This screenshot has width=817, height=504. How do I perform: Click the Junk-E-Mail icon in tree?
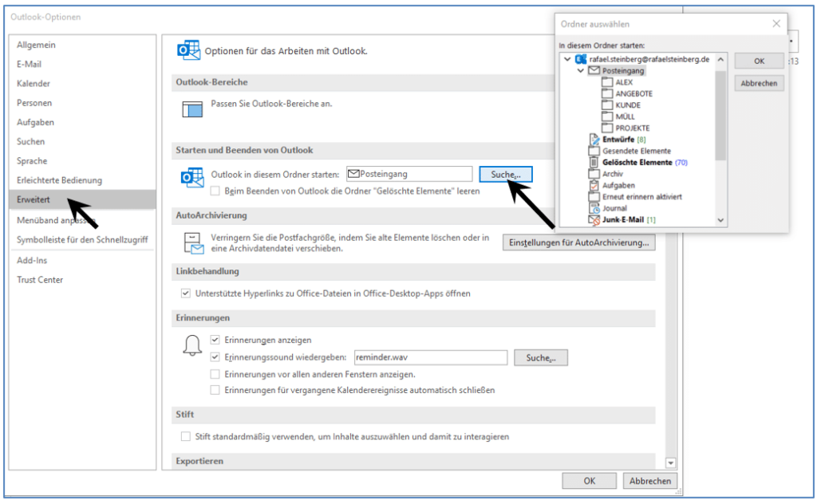coord(594,220)
